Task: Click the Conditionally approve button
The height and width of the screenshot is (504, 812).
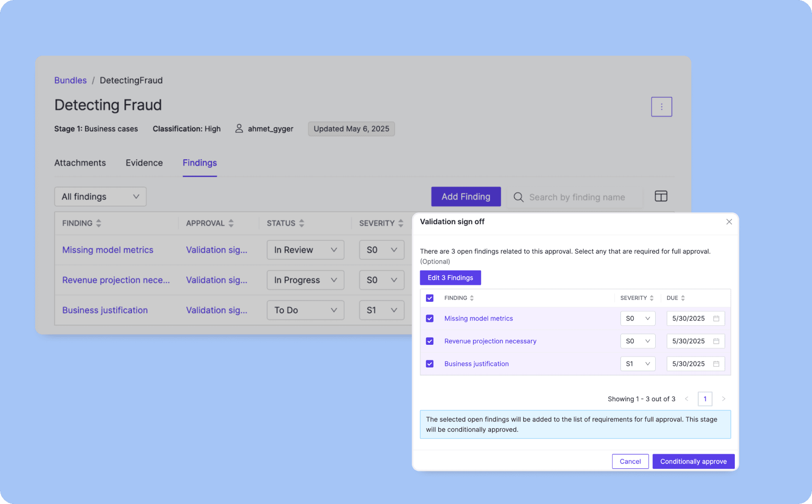Action: 693,461
